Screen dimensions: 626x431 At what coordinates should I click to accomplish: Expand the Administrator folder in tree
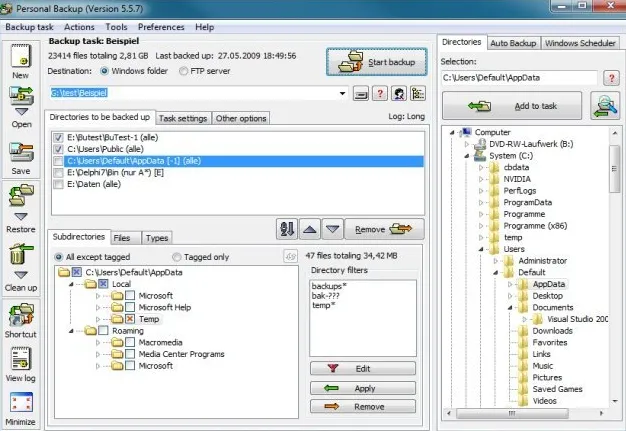point(495,261)
